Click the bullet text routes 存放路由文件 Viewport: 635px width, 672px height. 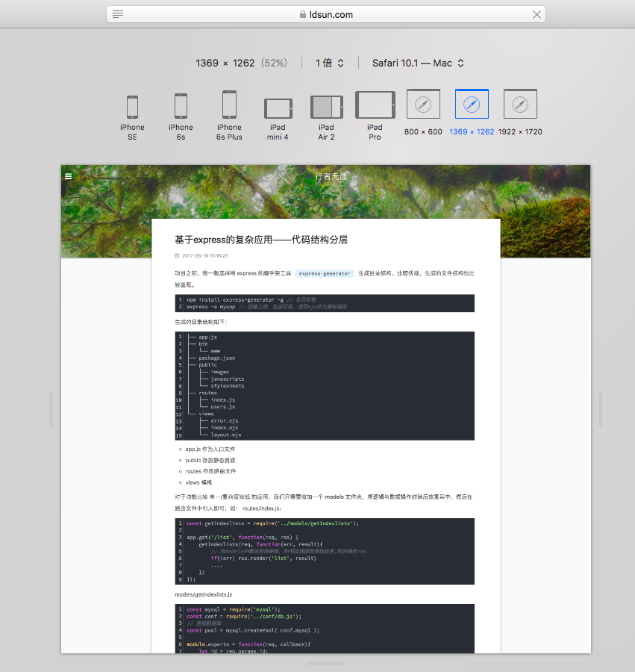coord(210,471)
